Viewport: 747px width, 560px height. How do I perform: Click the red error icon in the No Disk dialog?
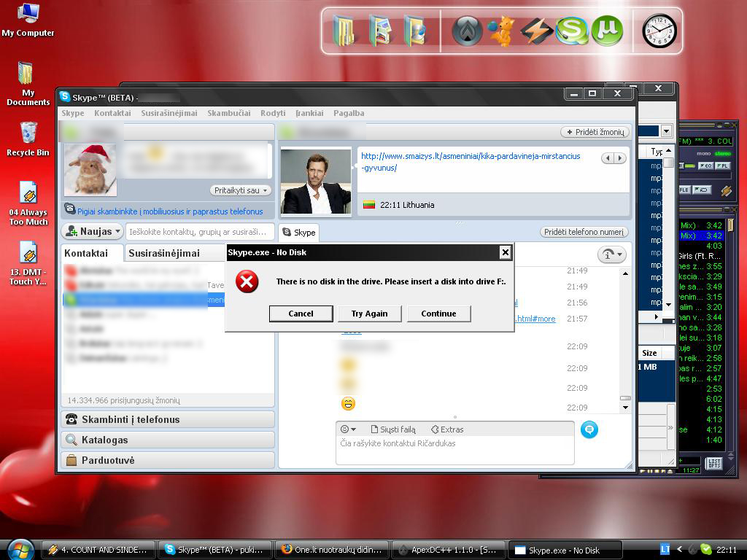coord(247,281)
